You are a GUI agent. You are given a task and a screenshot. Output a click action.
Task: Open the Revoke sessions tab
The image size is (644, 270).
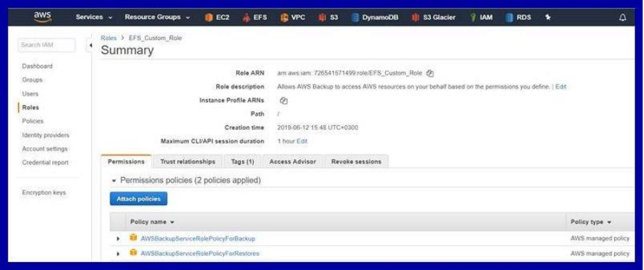pos(356,161)
